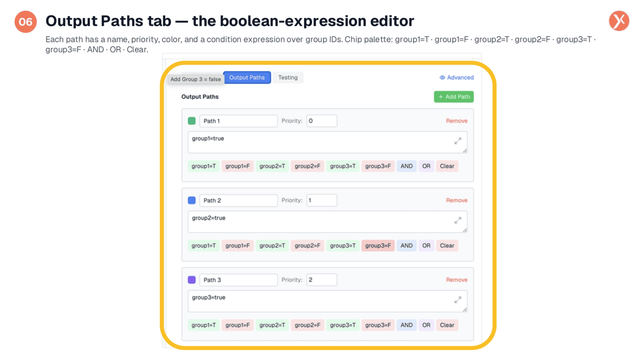
Task: Remove Path 2
Action: point(456,200)
